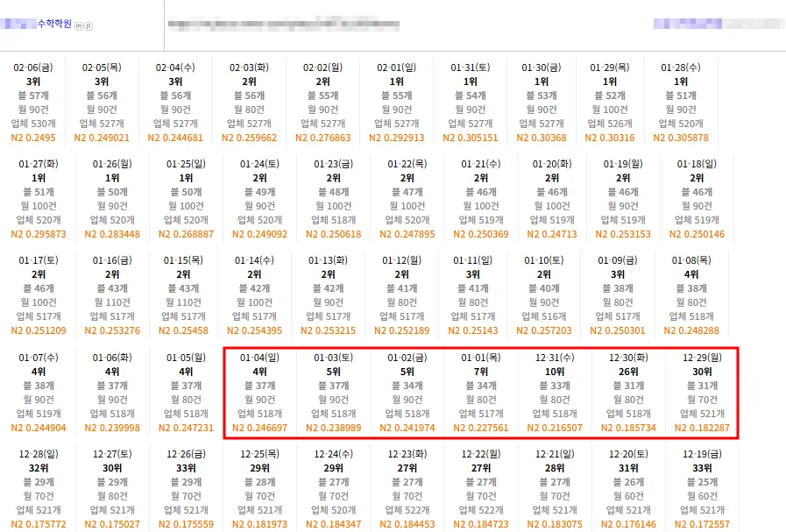Select the 12-24(수) date cell
Viewport: 786px width, 532px height.
[x=333, y=454]
